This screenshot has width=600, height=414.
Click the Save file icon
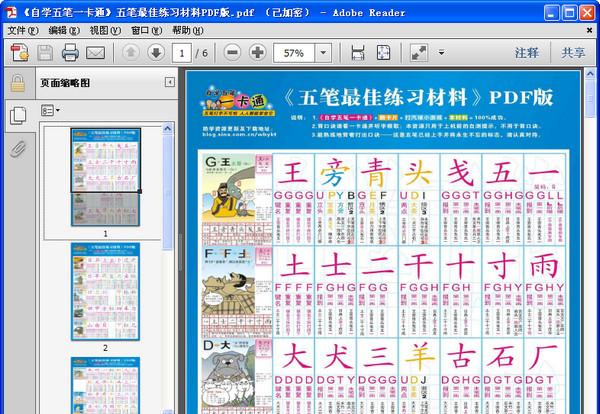coord(45,53)
